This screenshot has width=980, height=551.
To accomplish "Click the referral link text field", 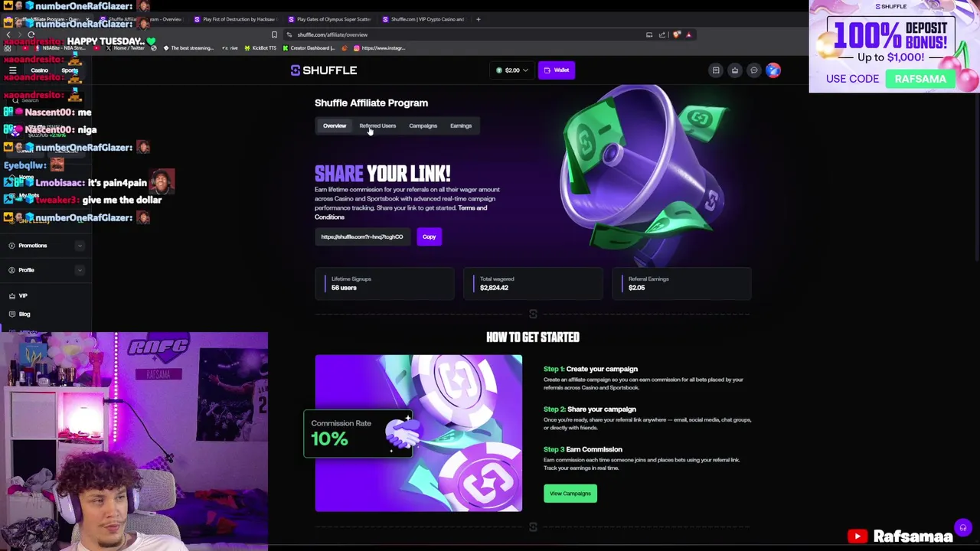I will (x=364, y=236).
